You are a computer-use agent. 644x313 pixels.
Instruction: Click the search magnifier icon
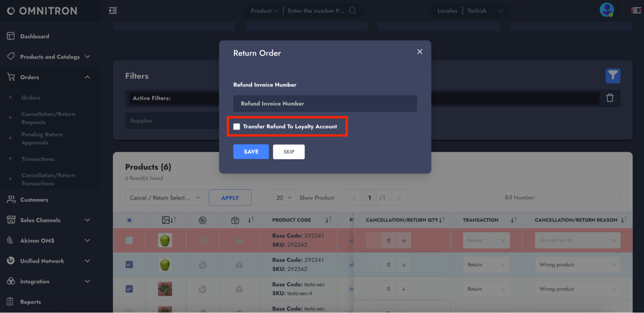click(x=352, y=11)
